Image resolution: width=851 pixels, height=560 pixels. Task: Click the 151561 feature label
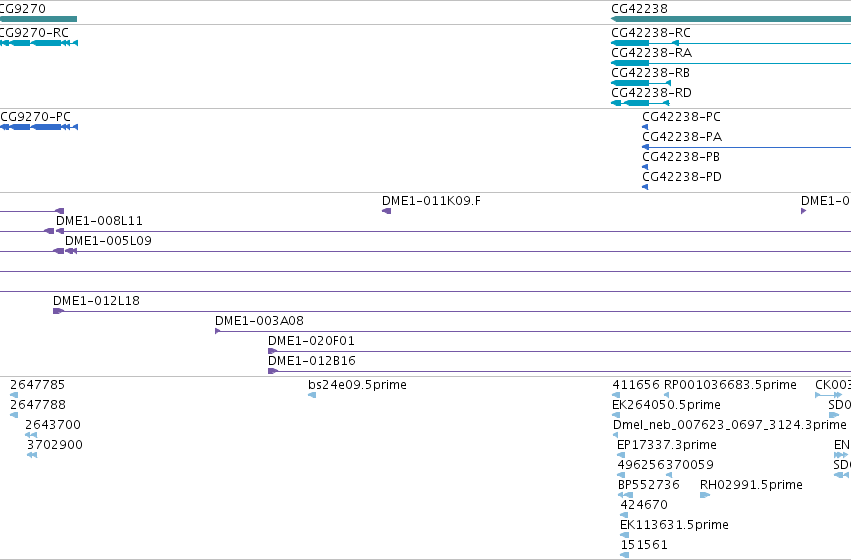pyautogui.click(x=644, y=545)
